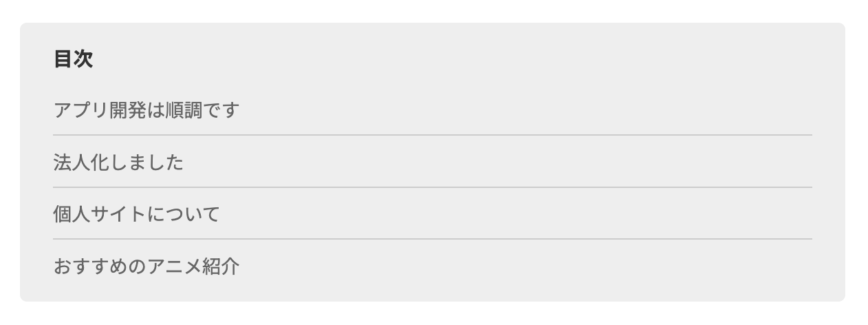Visit the personal site section link
The height and width of the screenshot is (325, 868).
pyautogui.click(x=136, y=214)
